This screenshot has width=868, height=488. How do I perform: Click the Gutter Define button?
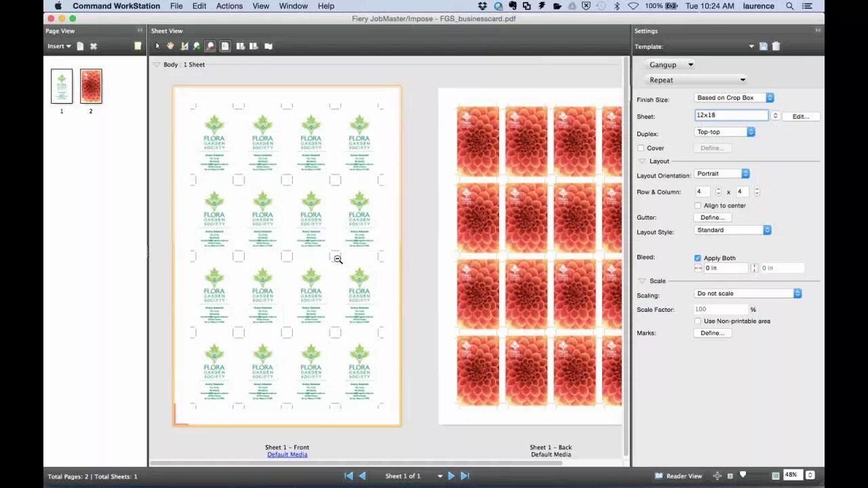click(x=712, y=218)
